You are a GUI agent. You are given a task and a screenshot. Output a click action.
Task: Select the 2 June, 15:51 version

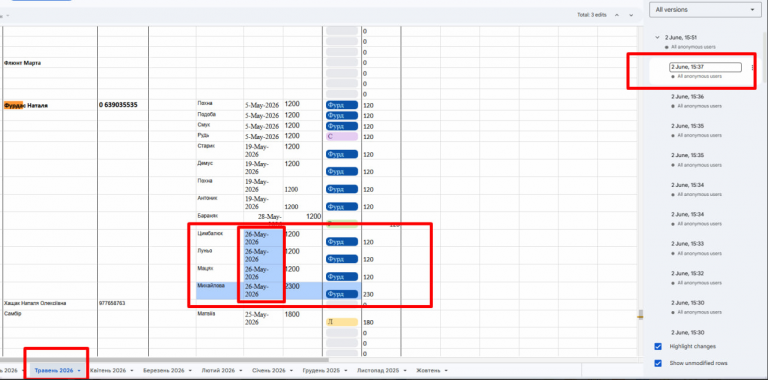pos(680,37)
